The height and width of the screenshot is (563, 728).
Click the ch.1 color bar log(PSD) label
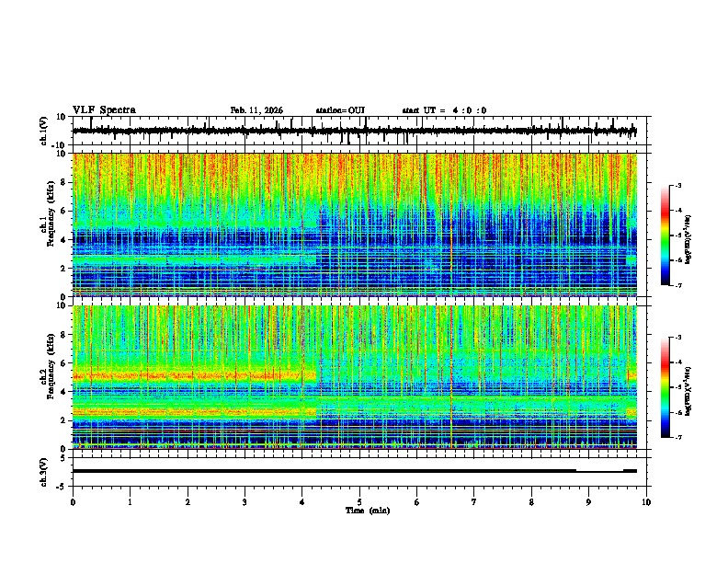pos(688,239)
